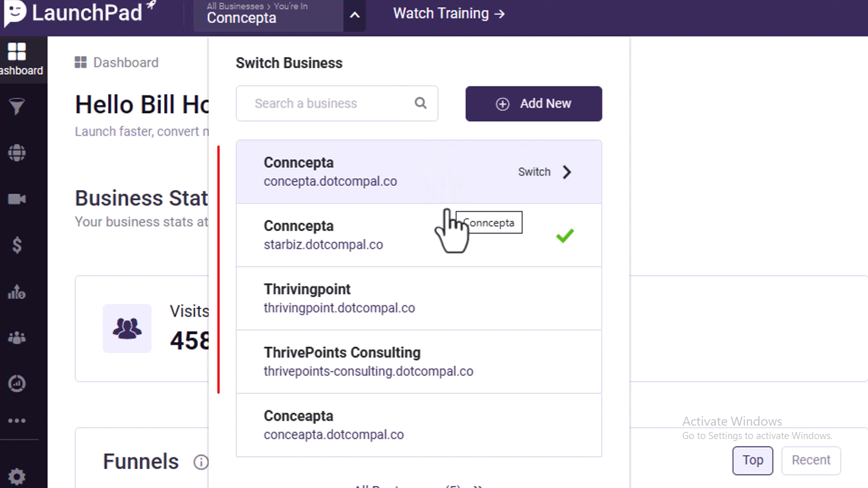The width and height of the screenshot is (868, 488).
Task: Click the Switch chevron arrow for concepta
Action: (567, 172)
